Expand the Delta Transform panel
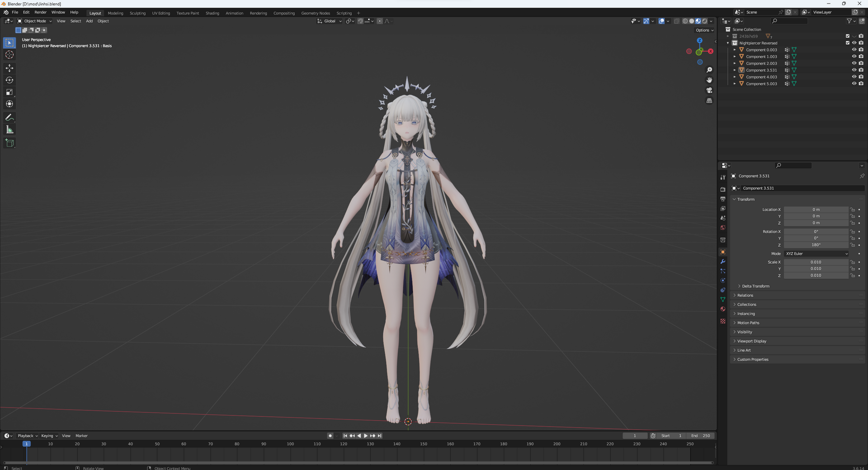This screenshot has height=470, width=868. pyautogui.click(x=755, y=286)
